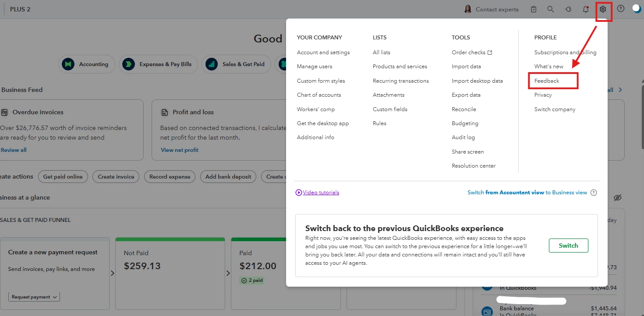Screen dimensions: 644x316
Task: Choose Reconcile under Tools
Action: tap(464, 109)
